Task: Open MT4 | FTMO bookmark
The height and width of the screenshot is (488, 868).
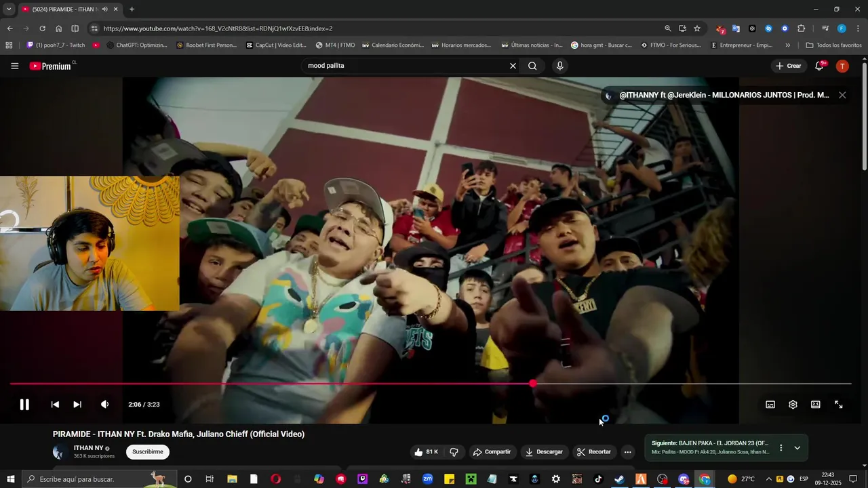Action: pyautogui.click(x=335, y=45)
